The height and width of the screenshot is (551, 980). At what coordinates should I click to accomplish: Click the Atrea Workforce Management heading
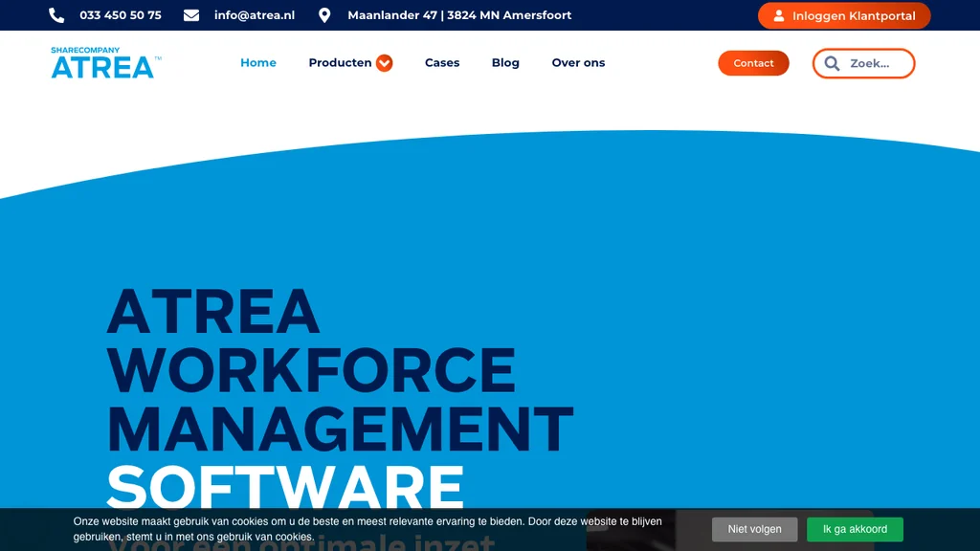[340, 370]
